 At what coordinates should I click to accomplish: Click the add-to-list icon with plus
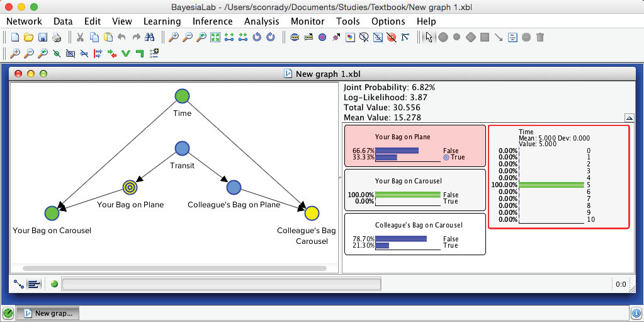154,53
